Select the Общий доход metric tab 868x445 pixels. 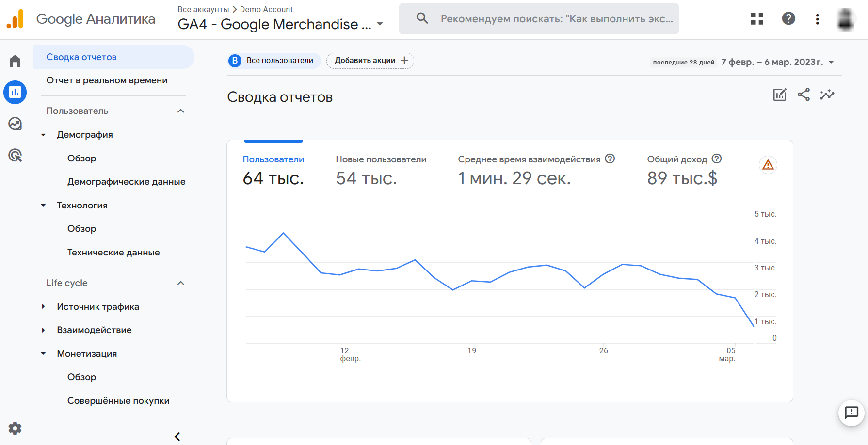click(x=684, y=170)
